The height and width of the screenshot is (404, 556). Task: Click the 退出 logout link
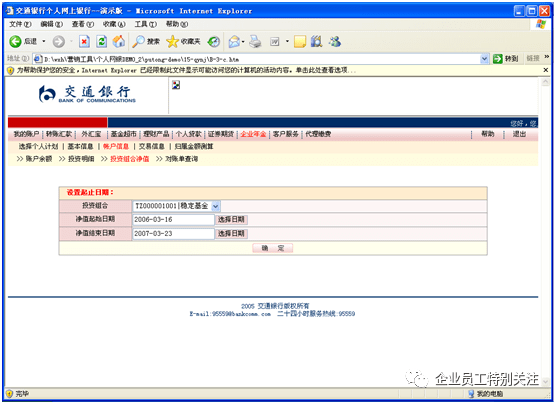click(x=519, y=134)
